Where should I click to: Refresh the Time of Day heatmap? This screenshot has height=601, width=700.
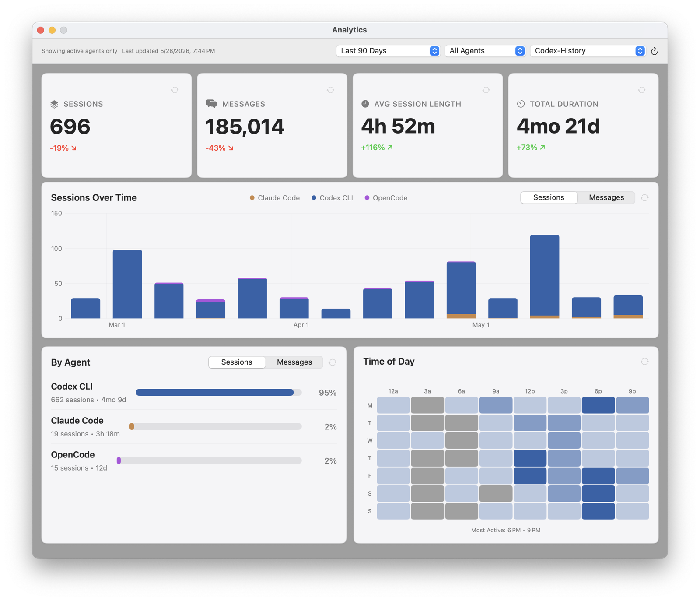click(644, 362)
